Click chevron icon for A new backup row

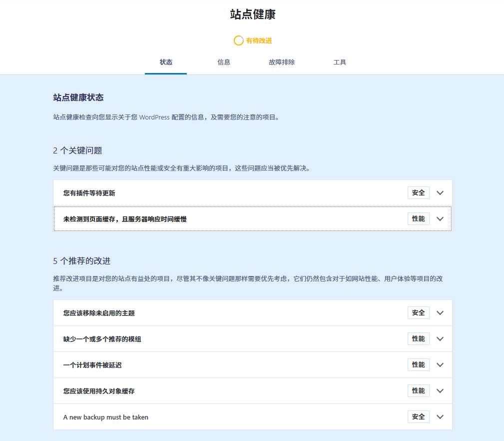pyautogui.click(x=440, y=417)
